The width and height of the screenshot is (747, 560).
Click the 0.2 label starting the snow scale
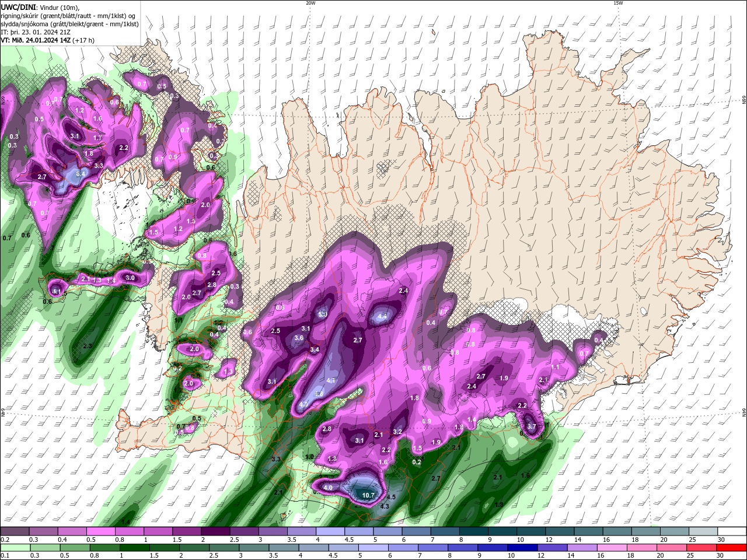pyautogui.click(x=5, y=540)
